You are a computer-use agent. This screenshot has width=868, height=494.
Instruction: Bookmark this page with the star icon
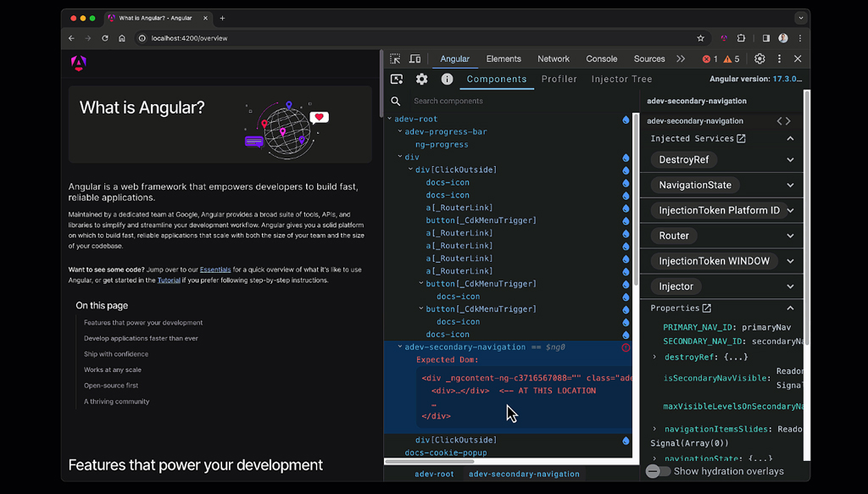coord(700,38)
